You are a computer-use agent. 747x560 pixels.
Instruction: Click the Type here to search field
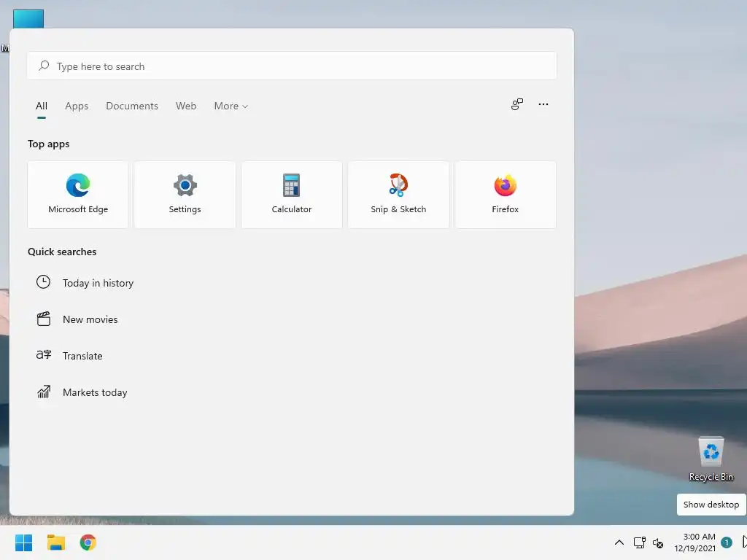(292, 66)
